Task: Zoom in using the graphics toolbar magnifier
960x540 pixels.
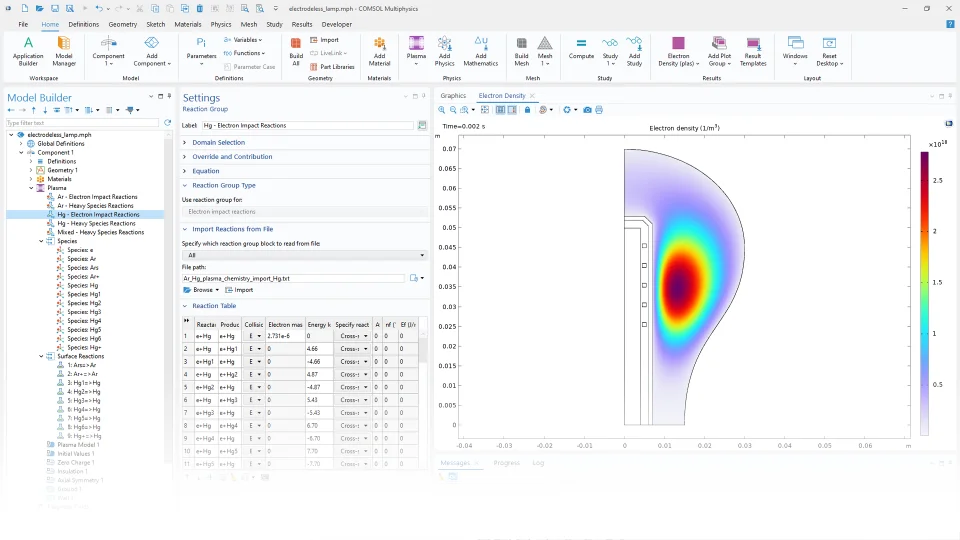Action: [x=443, y=110]
